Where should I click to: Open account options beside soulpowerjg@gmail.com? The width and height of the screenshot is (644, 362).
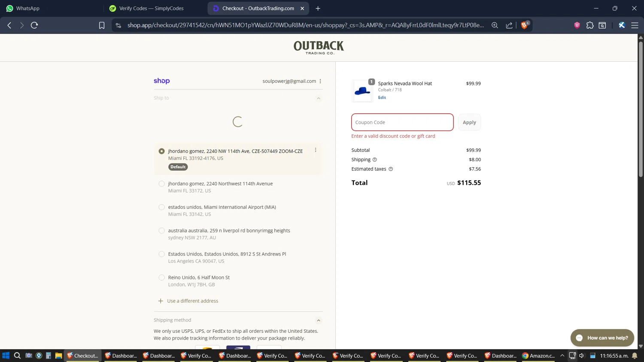320,81
